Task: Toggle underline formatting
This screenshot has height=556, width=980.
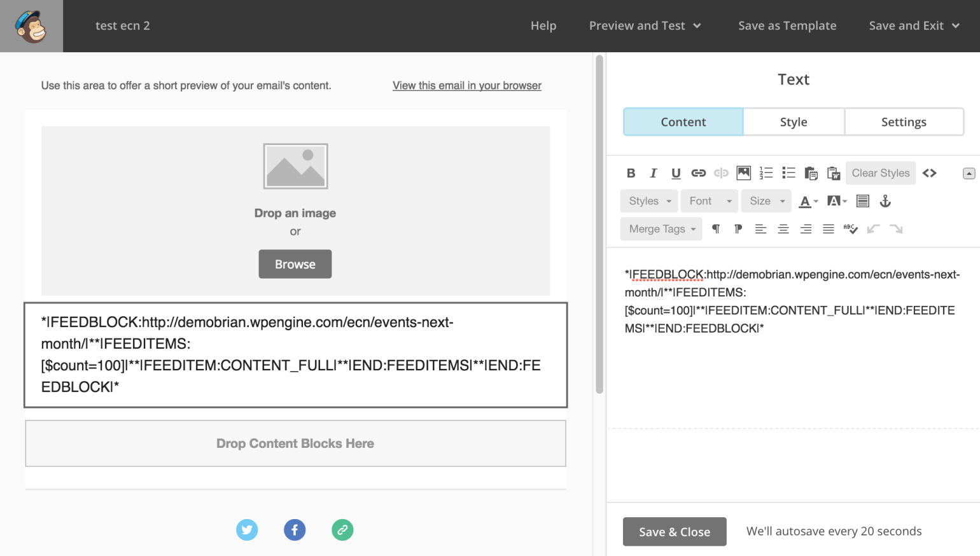Action: 676,173
